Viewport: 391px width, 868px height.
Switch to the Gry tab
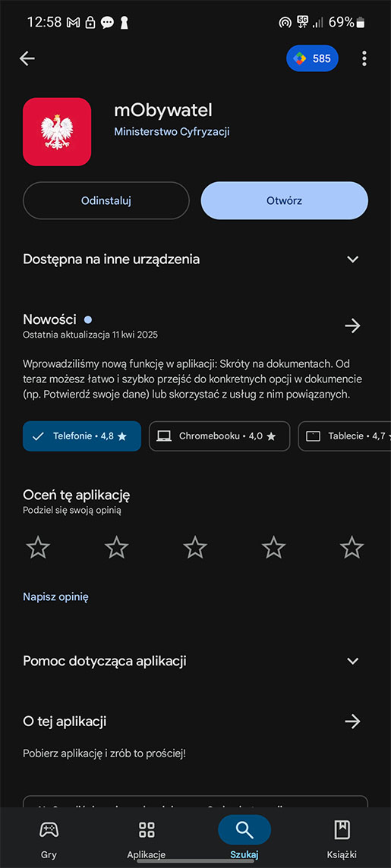click(49, 838)
